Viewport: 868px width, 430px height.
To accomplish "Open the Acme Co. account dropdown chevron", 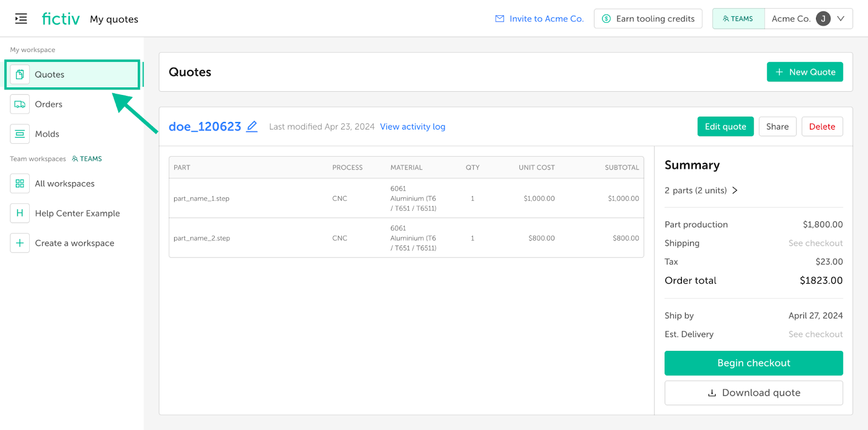I will click(x=841, y=18).
